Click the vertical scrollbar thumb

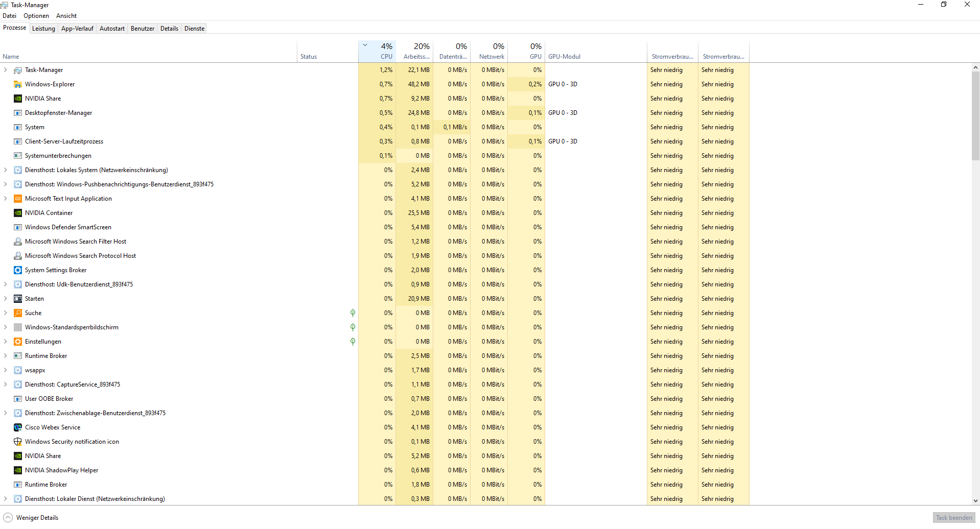(975, 115)
